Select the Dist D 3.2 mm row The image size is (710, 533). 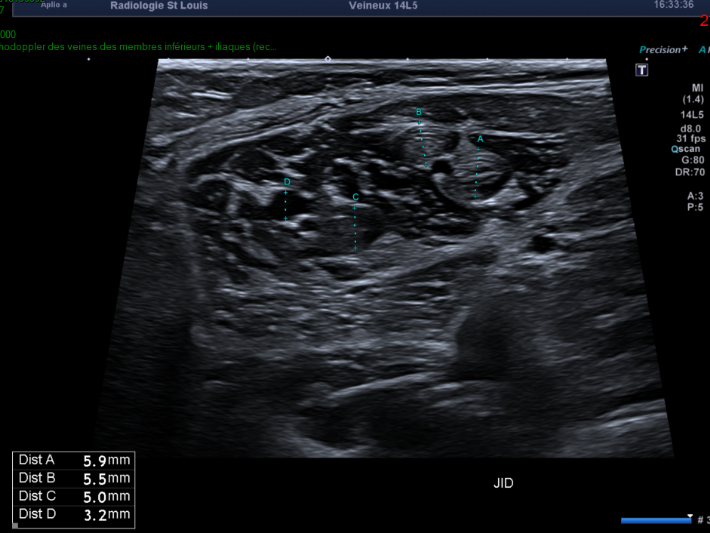point(74,514)
